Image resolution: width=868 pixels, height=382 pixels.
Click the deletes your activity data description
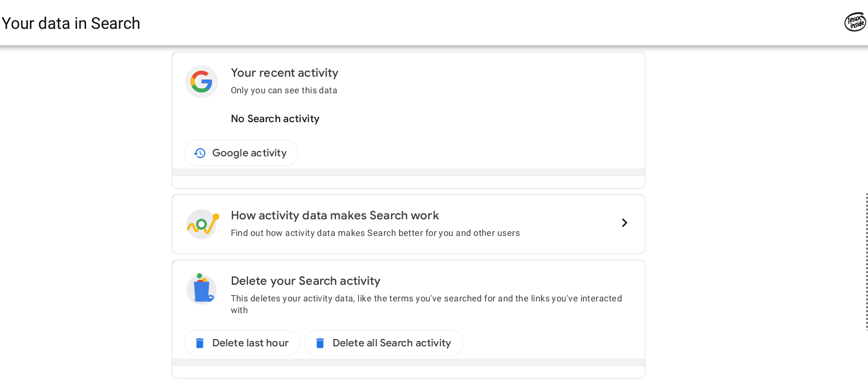426,304
